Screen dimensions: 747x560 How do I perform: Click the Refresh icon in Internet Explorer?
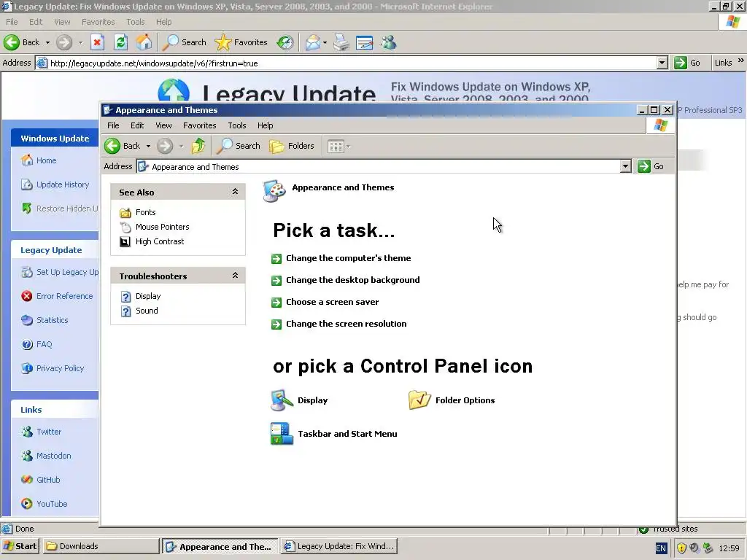click(x=120, y=42)
